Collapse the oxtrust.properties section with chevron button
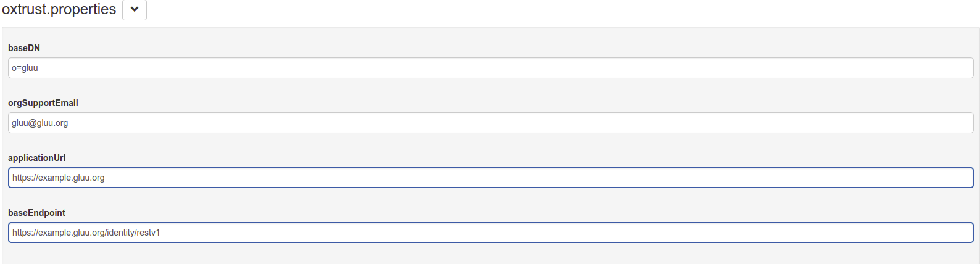The width and height of the screenshot is (980, 264). coord(134,10)
